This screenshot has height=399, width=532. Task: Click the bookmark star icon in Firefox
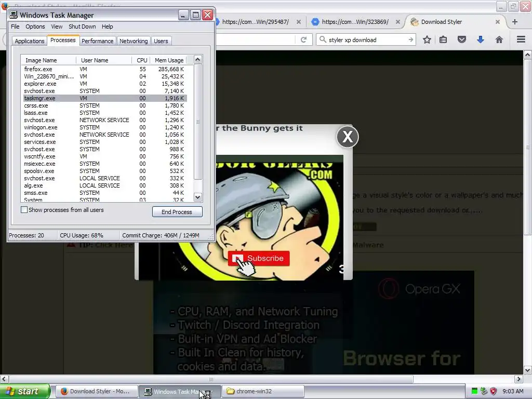(427, 39)
